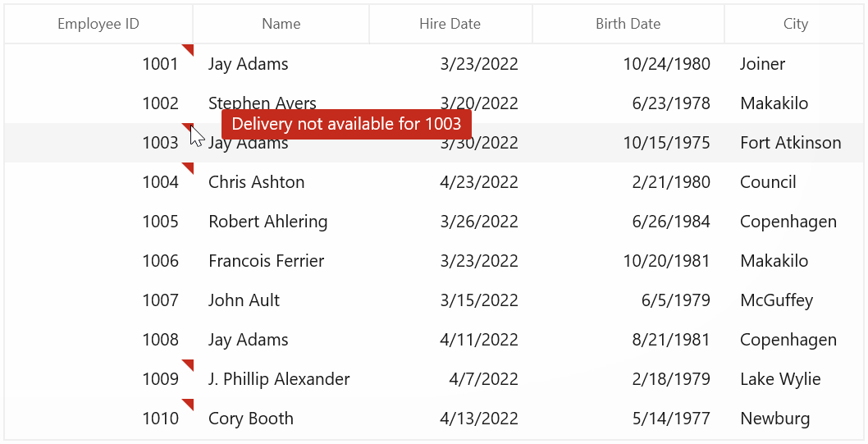Click city Makakilo in row 1002
The width and height of the screenshot is (868, 444).
click(774, 103)
